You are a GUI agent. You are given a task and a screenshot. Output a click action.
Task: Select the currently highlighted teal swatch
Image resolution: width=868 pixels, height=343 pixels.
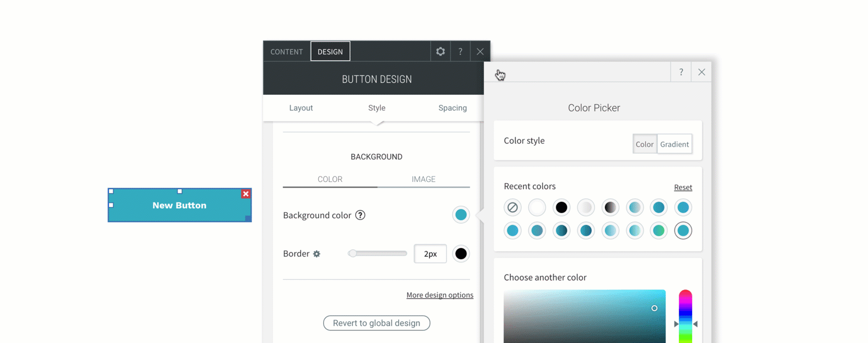coord(683,231)
